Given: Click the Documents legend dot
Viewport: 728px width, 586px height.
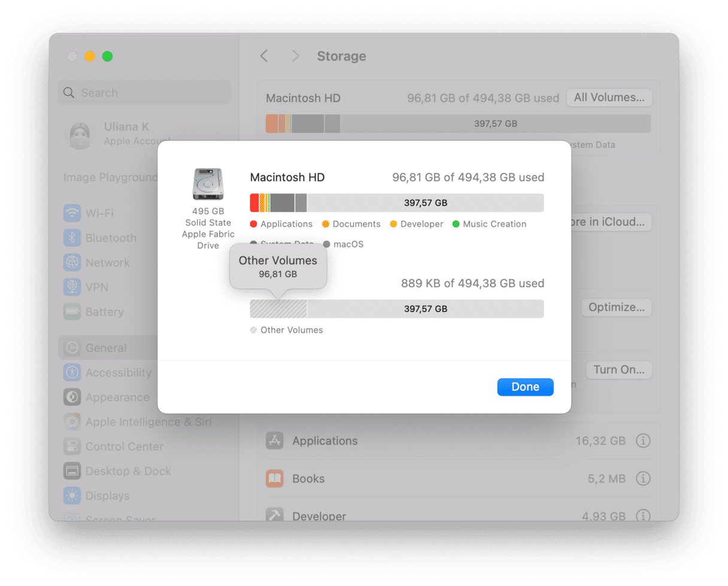Looking at the screenshot, I should click(326, 224).
